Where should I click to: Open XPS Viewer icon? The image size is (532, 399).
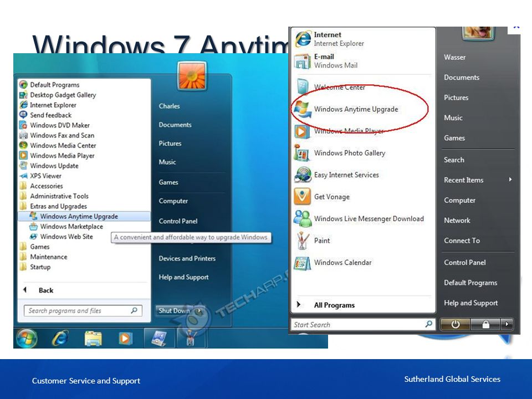pyautogui.click(x=23, y=176)
